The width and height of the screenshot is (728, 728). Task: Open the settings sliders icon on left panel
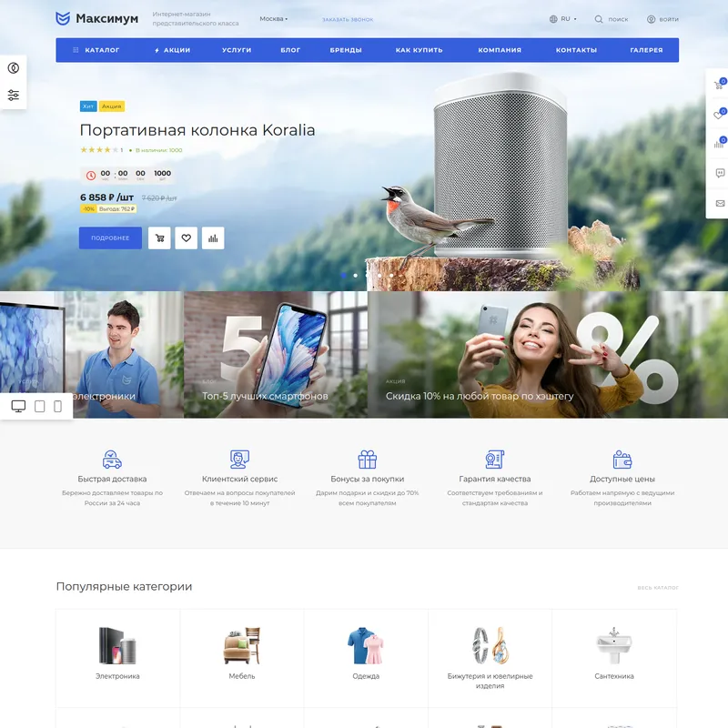[x=14, y=96]
